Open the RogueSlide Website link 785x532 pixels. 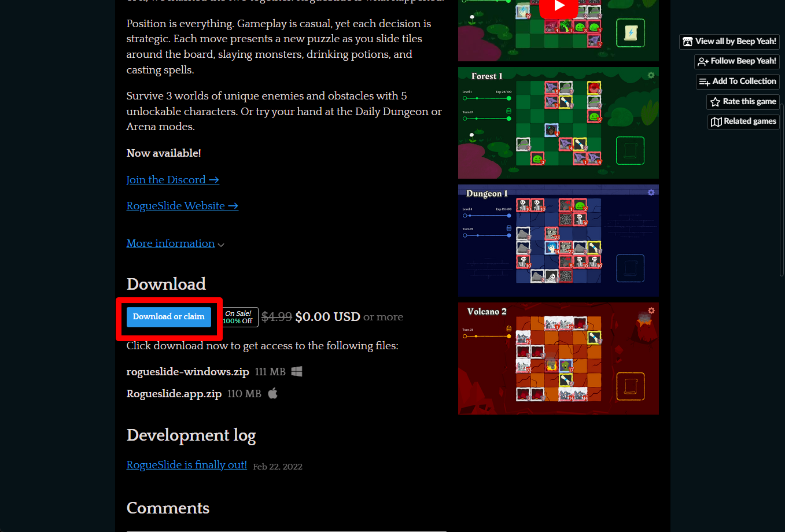coord(182,206)
